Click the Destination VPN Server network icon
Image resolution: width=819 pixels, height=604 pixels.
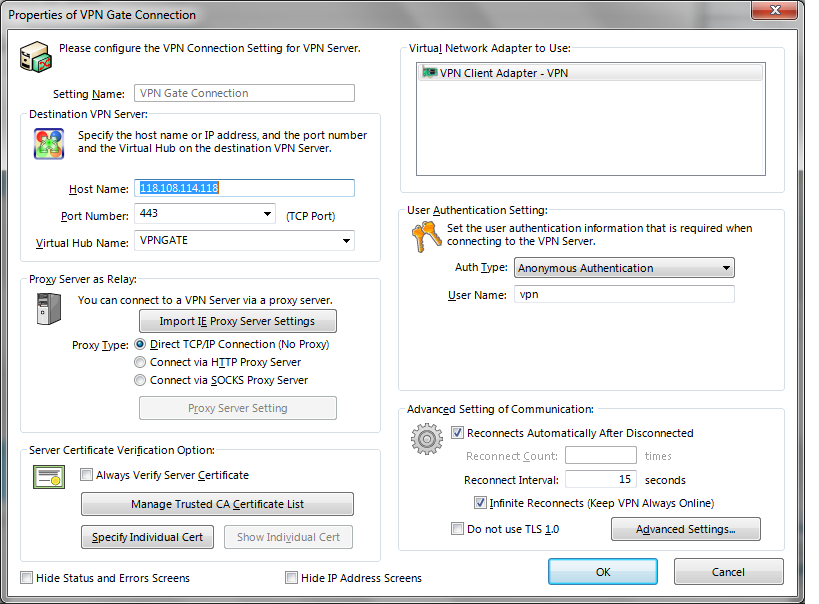[49, 144]
